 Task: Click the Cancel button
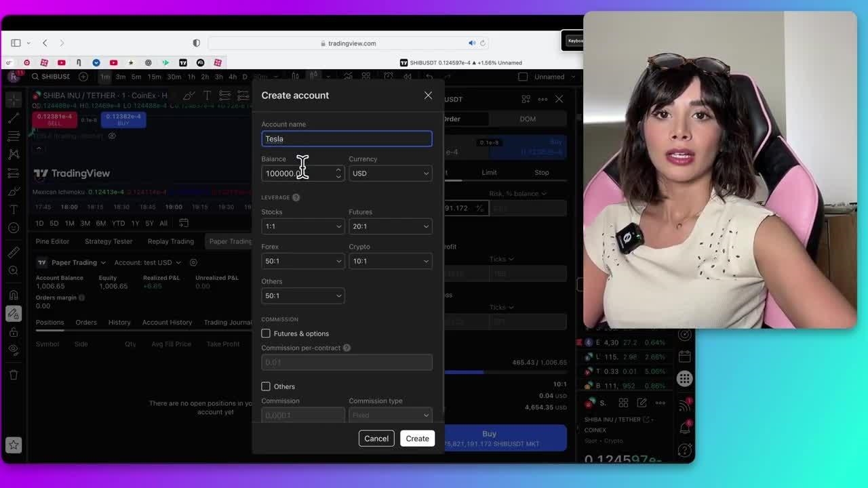coord(376,439)
